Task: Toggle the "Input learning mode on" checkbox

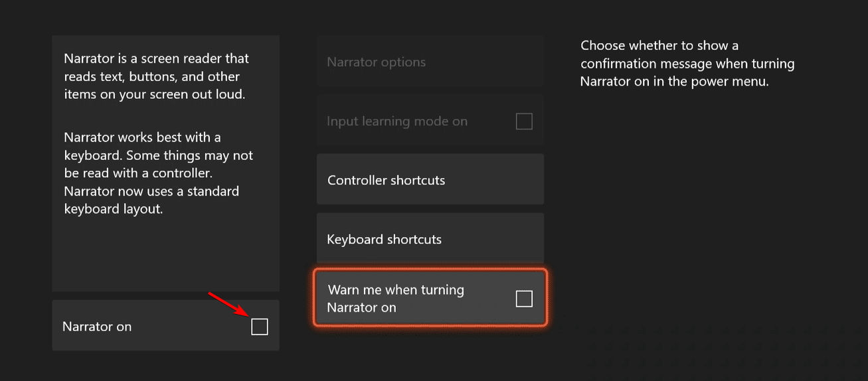Action: click(524, 121)
